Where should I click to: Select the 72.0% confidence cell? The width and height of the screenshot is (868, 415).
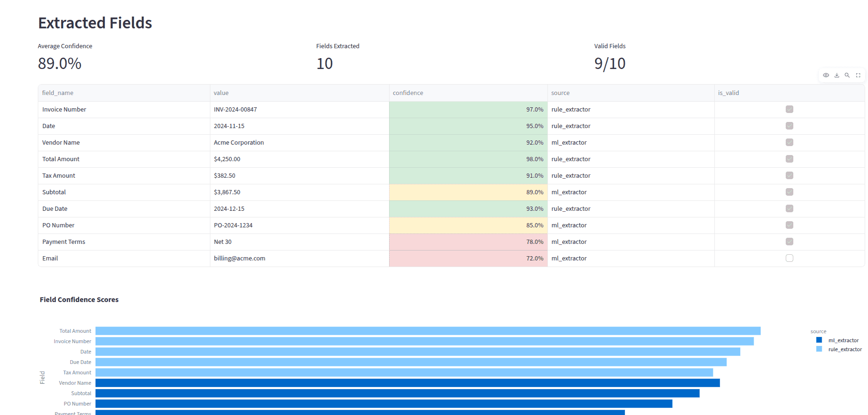pos(468,259)
